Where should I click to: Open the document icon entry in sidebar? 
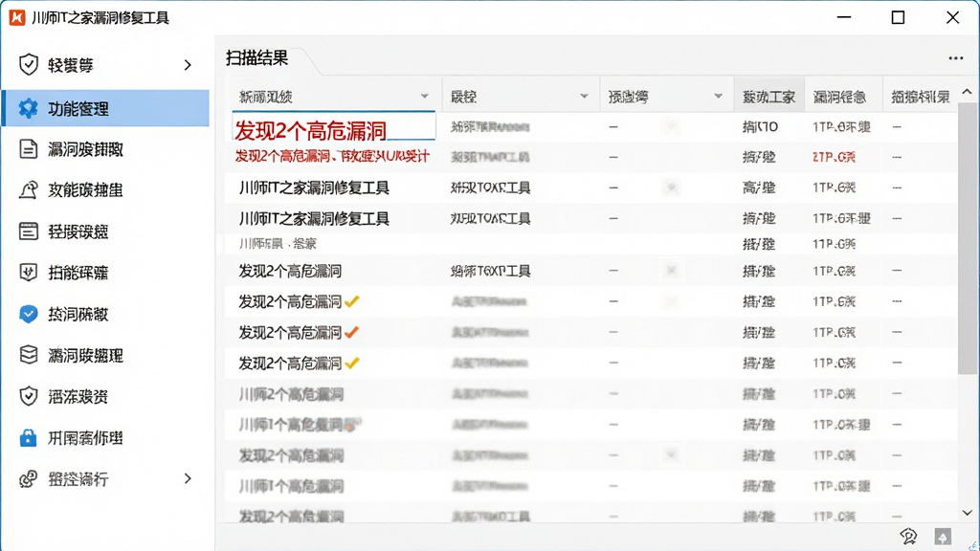coord(28,148)
